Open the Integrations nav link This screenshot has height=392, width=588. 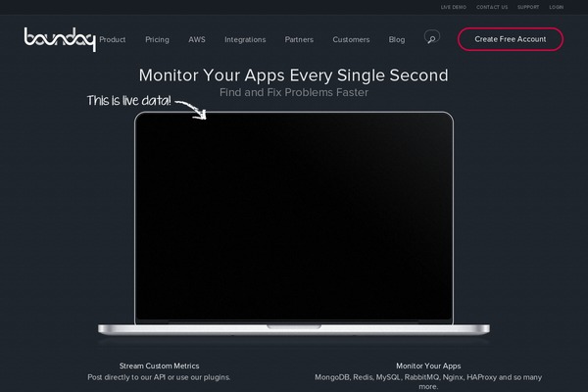pos(245,39)
